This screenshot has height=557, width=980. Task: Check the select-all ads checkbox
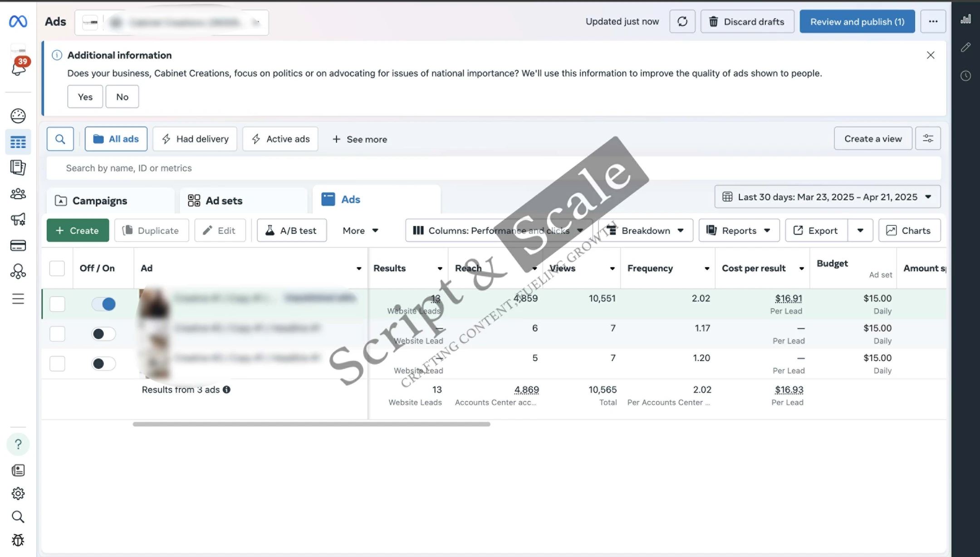pyautogui.click(x=57, y=268)
